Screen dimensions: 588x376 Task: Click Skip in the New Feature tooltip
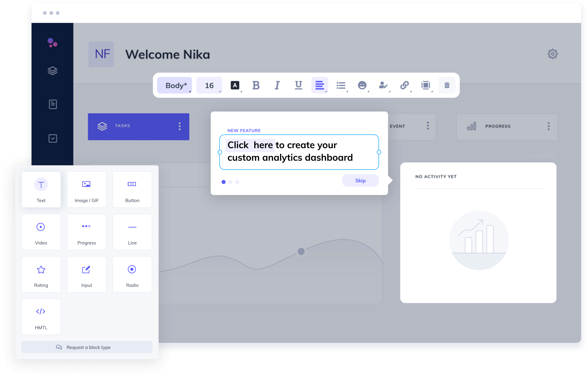pyautogui.click(x=360, y=180)
